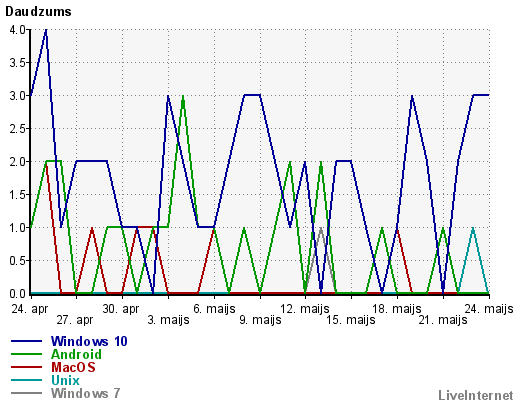
Task: Select the 24. maijs date label
Action: (x=489, y=309)
